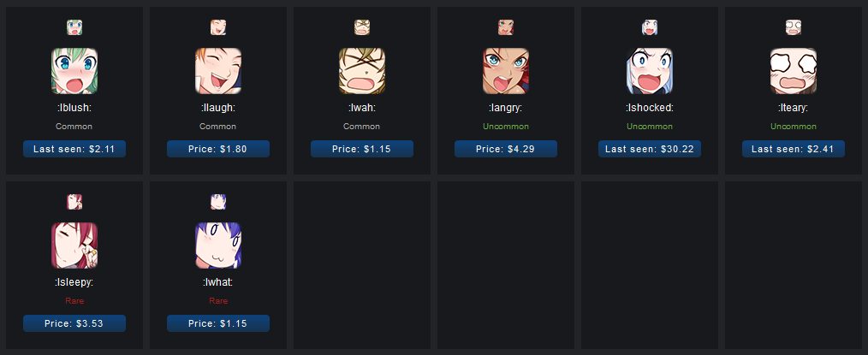The image size is (868, 355).
Task: Open the Last seen: $2.11 button
Action: click(74, 149)
